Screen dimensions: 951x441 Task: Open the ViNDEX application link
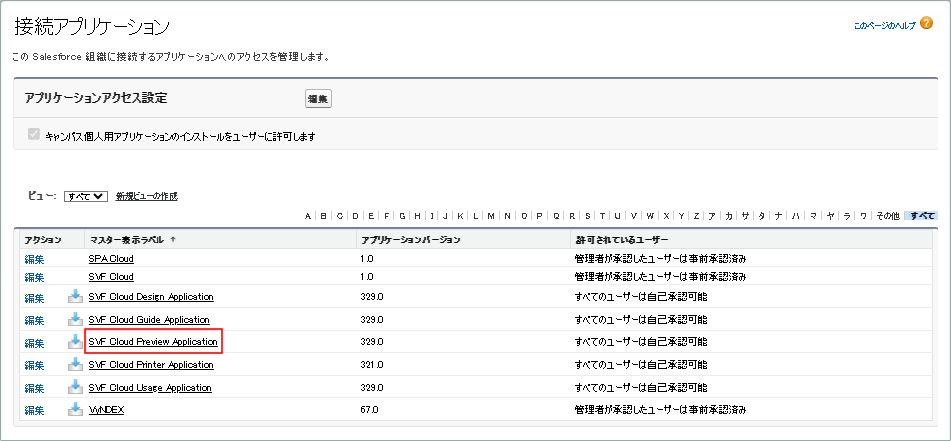point(106,410)
